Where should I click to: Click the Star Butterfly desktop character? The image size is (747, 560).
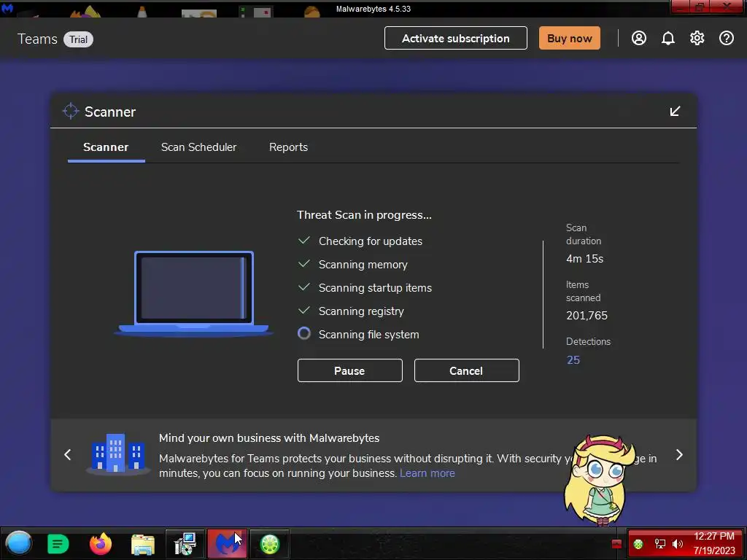coord(598,480)
